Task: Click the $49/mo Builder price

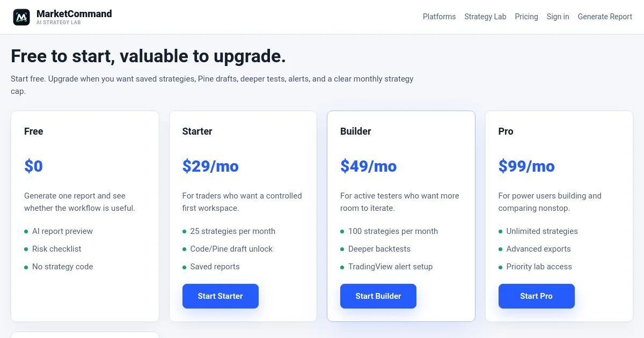Action: [368, 166]
